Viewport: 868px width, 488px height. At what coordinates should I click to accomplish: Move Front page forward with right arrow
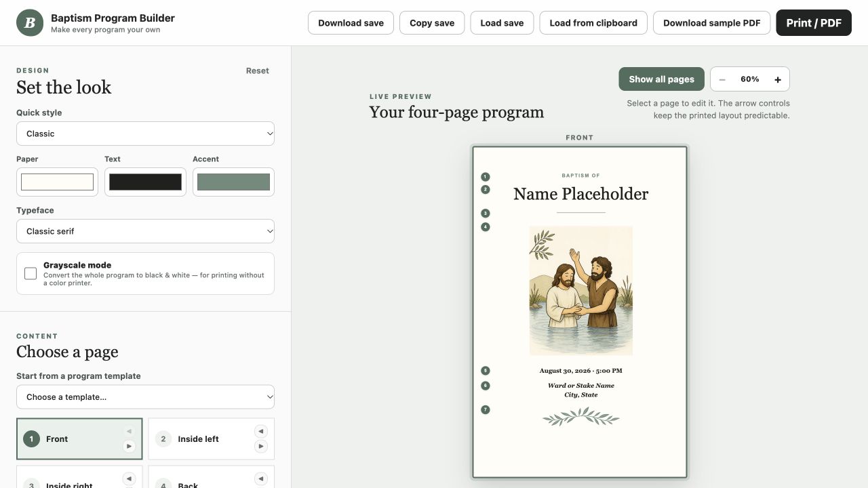[x=129, y=446]
